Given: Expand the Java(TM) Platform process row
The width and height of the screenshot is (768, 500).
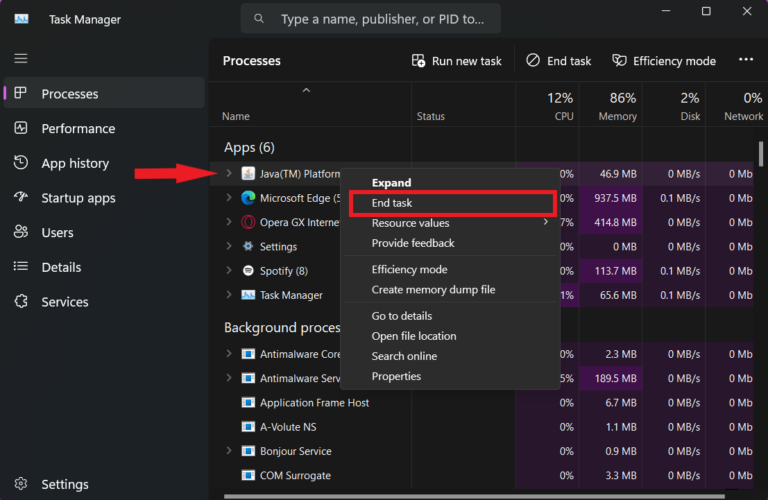Looking at the screenshot, I should [229, 173].
